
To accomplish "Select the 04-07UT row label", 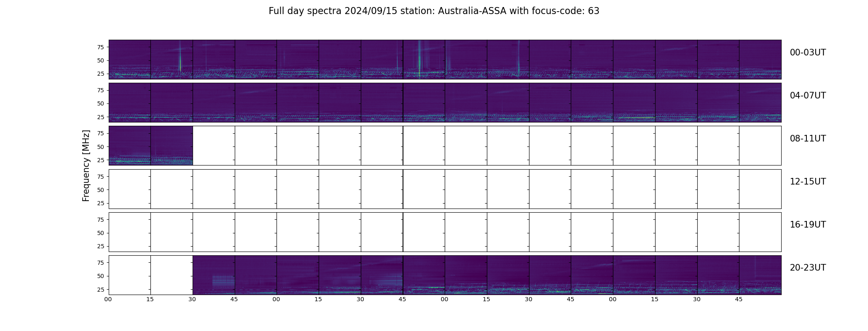I will coord(808,96).
